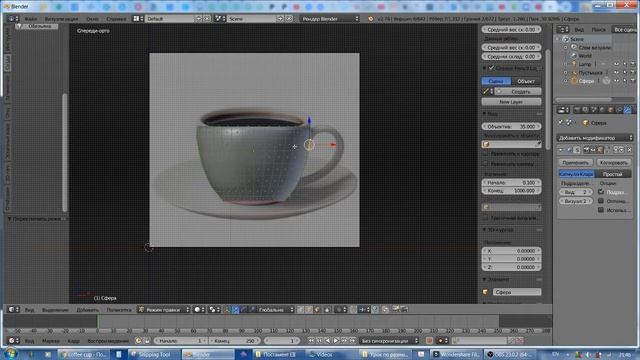The width and height of the screenshot is (640, 360).
Task: Toggle auto keyframe record button
Action: click(429, 340)
